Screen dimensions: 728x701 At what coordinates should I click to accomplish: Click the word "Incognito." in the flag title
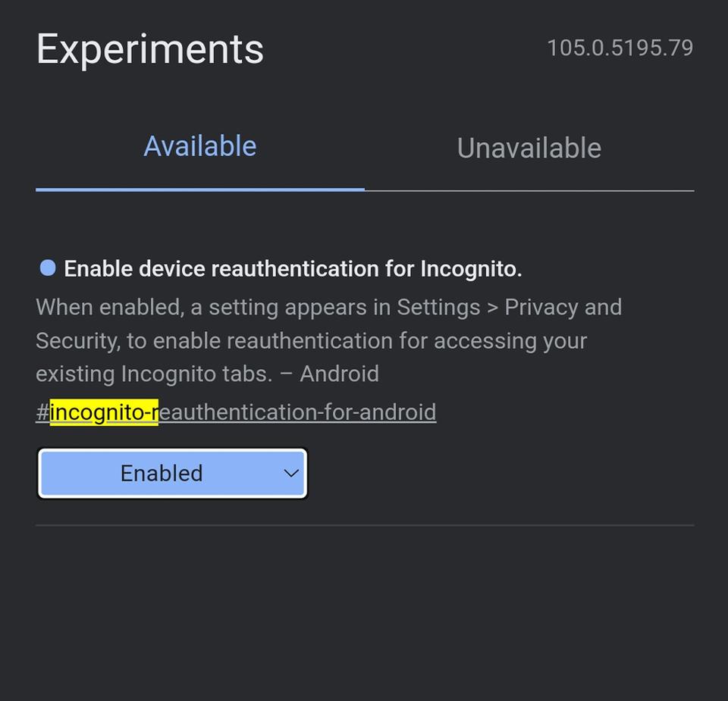(x=471, y=269)
